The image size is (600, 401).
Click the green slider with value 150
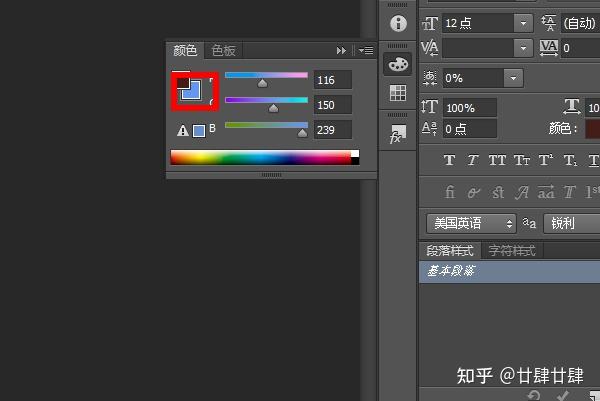pyautogui.click(x=266, y=100)
